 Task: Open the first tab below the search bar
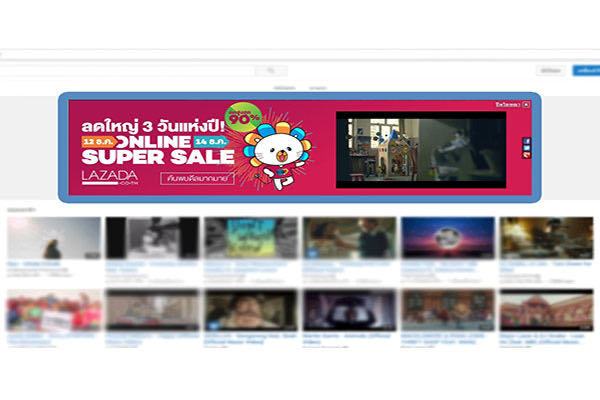point(284,88)
